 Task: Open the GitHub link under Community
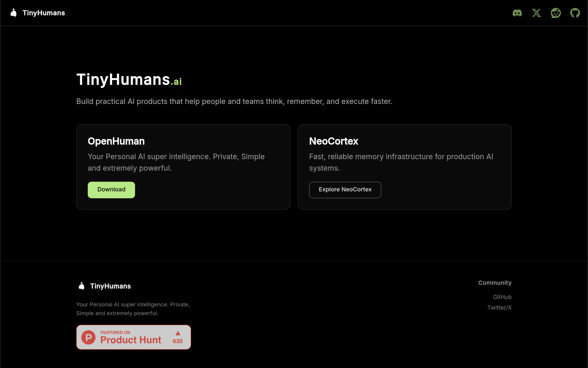[x=502, y=297]
